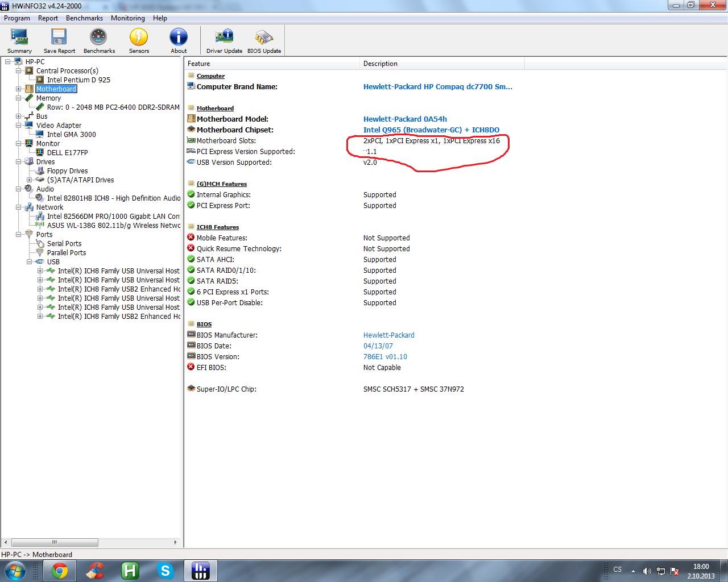The image size is (728, 582).
Task: Select the Video Adapter icon
Action: click(29, 125)
